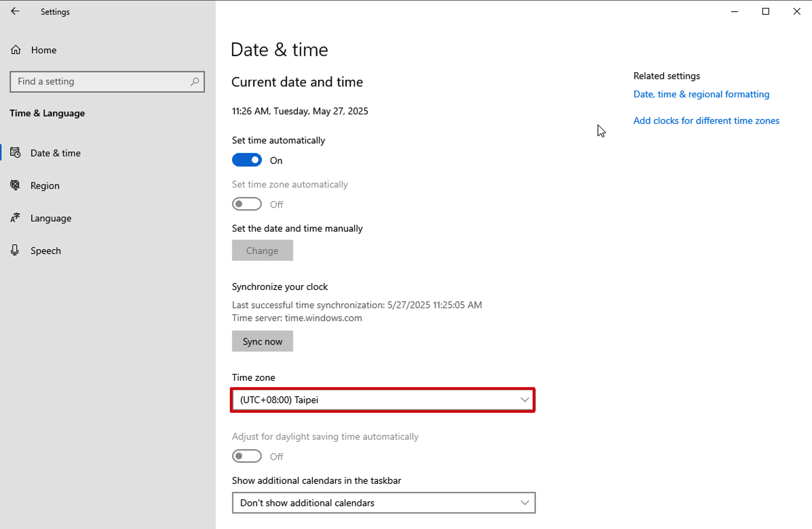The height and width of the screenshot is (529, 812).
Task: Open the Time zone Taipei dropdown
Action: tap(384, 400)
